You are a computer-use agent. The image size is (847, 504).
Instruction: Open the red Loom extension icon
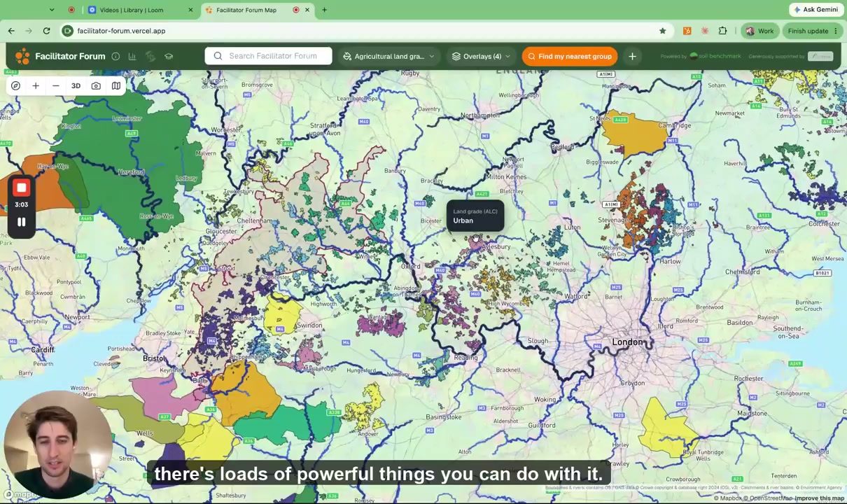(705, 31)
